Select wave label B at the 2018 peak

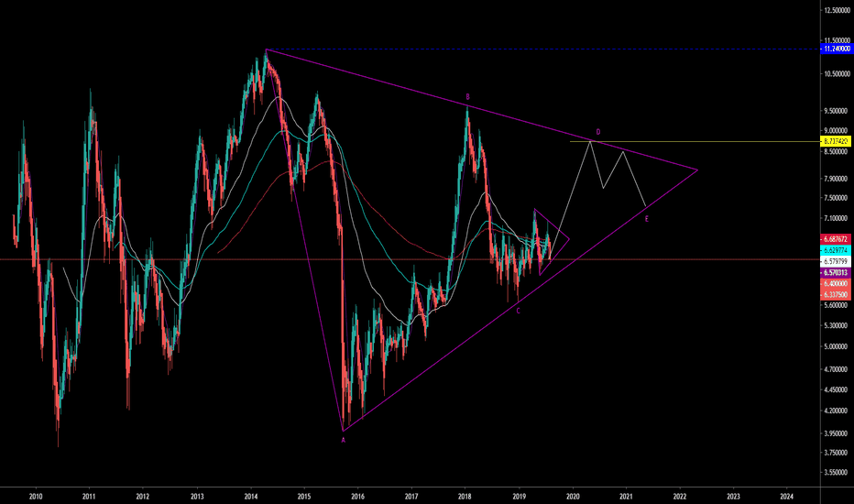[467, 97]
